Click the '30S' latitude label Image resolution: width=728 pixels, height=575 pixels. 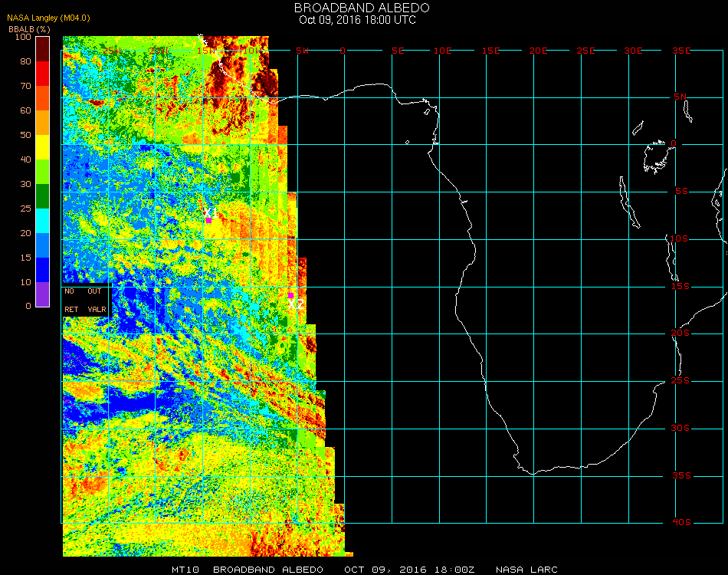[x=680, y=429]
